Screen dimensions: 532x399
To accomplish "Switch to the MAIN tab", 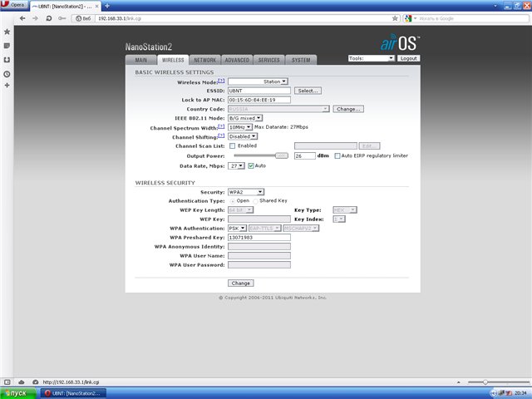I will (141, 60).
